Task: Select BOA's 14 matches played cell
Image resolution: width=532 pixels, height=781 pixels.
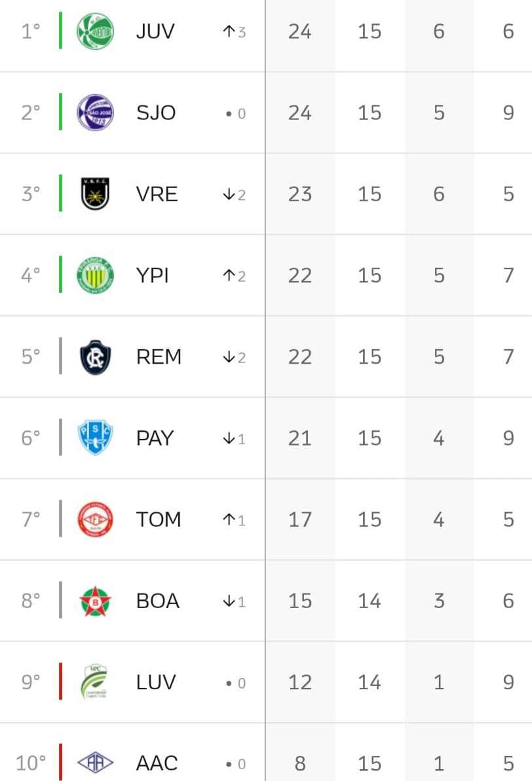Action: (x=370, y=601)
